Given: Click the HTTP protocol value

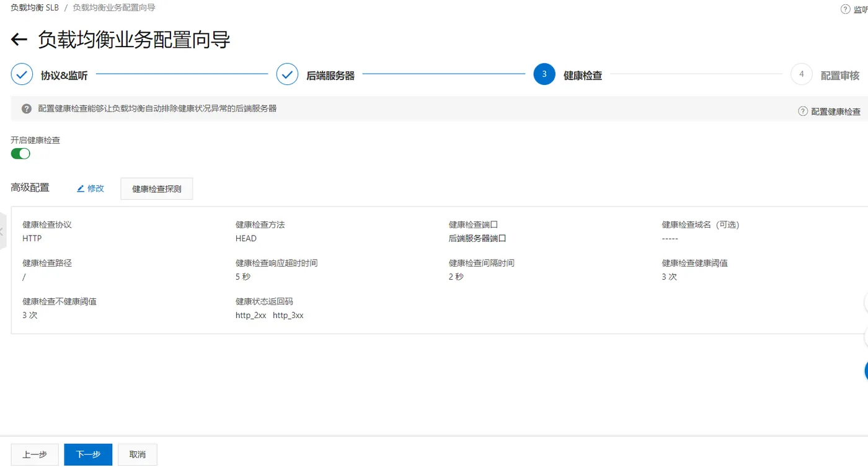Looking at the screenshot, I should [x=32, y=238].
